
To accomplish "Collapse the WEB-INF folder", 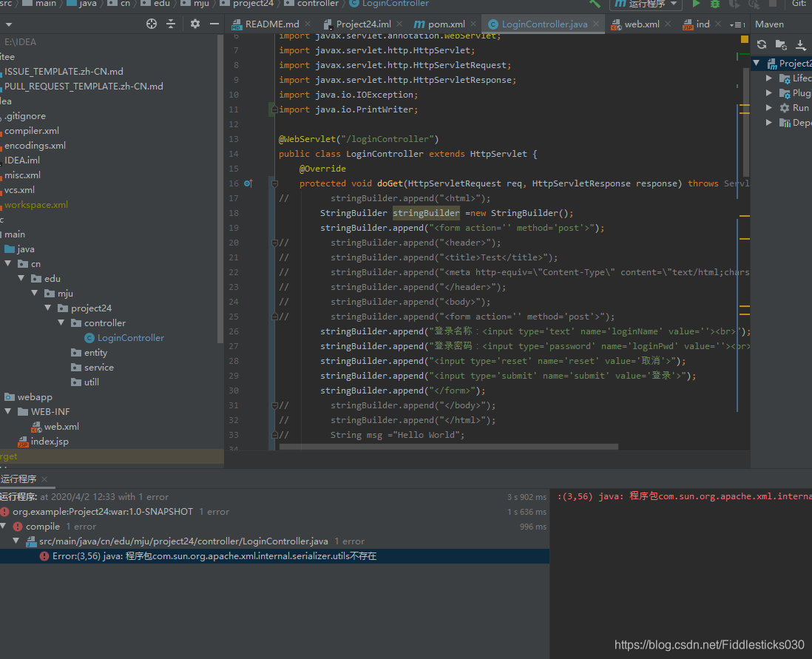I will (8, 411).
